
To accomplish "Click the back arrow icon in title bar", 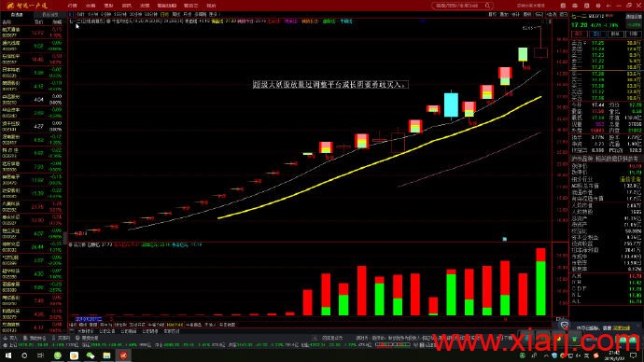I will (x=609, y=6).
